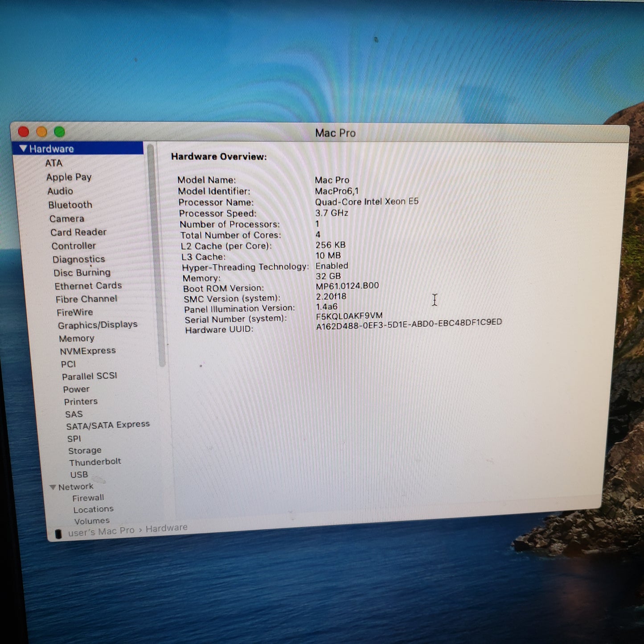
Task: Zoom the window with the green button
Action: coord(59,131)
